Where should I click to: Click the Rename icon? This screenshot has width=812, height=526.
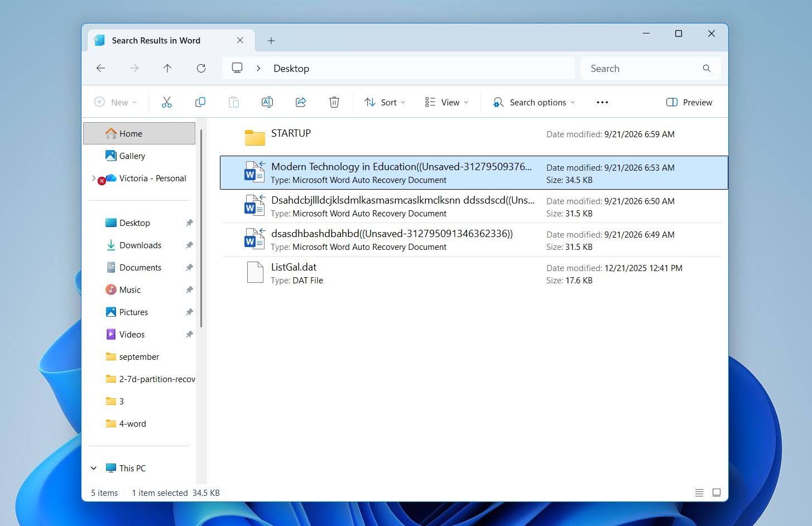pyautogui.click(x=267, y=102)
